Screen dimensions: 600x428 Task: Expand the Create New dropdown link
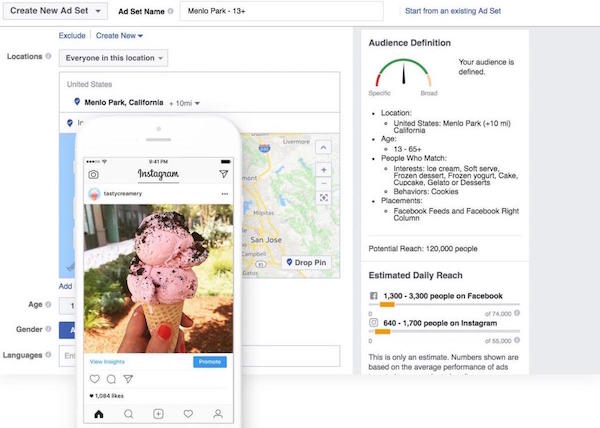pyautogui.click(x=119, y=36)
